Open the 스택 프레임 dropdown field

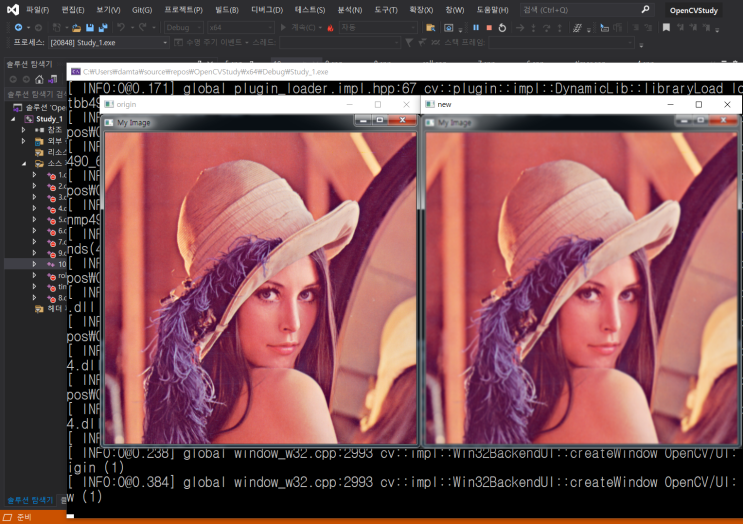(561, 43)
